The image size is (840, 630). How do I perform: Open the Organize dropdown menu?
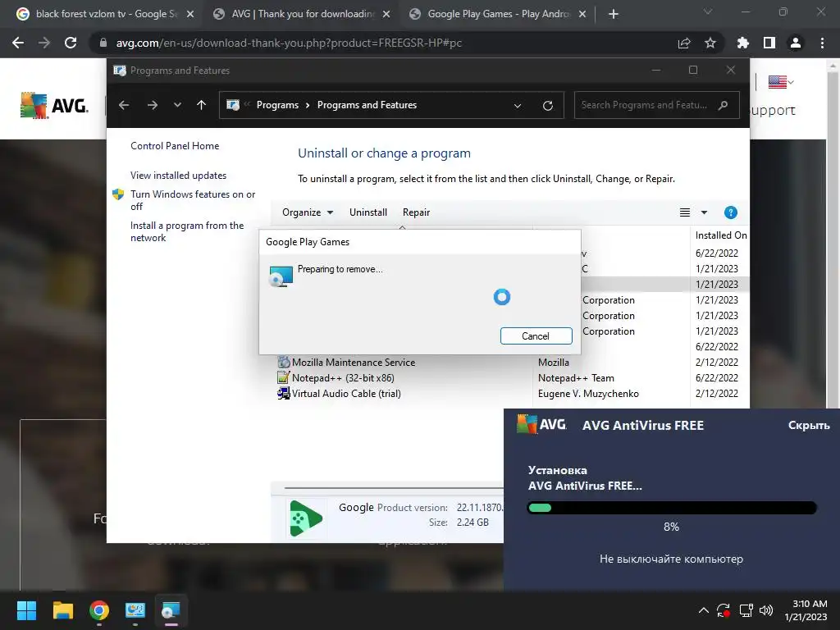click(308, 212)
